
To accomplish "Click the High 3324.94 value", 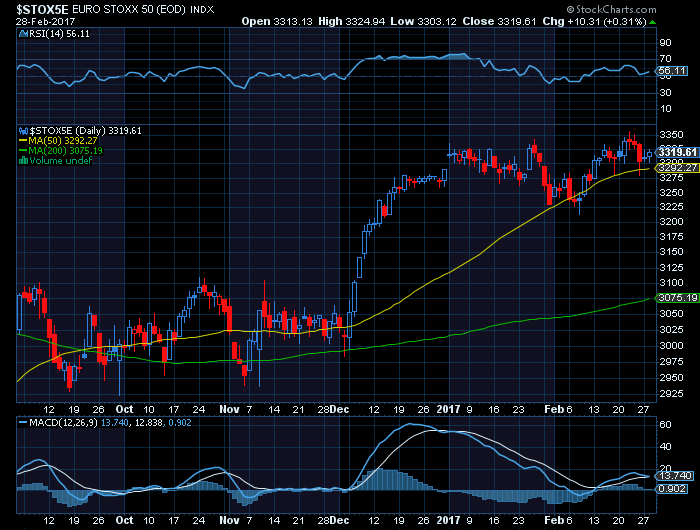I will [351, 21].
